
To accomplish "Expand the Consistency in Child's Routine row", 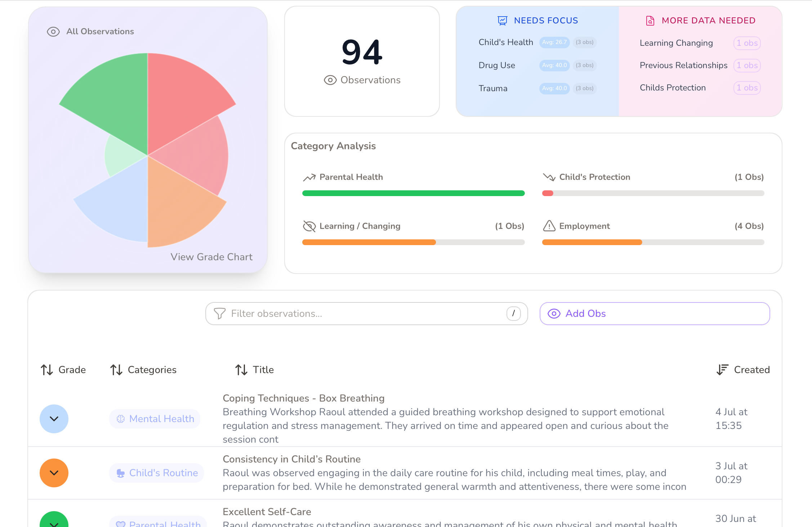I will (54, 473).
